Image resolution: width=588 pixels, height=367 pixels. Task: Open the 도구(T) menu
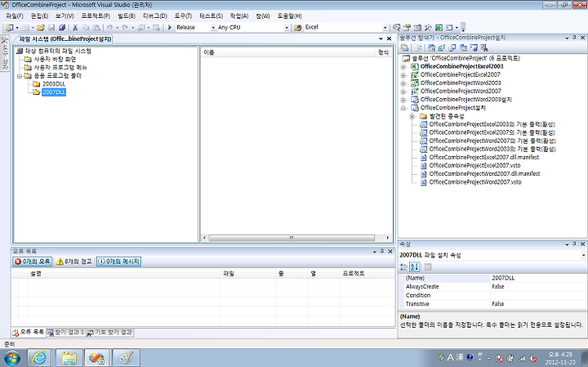[x=183, y=16]
